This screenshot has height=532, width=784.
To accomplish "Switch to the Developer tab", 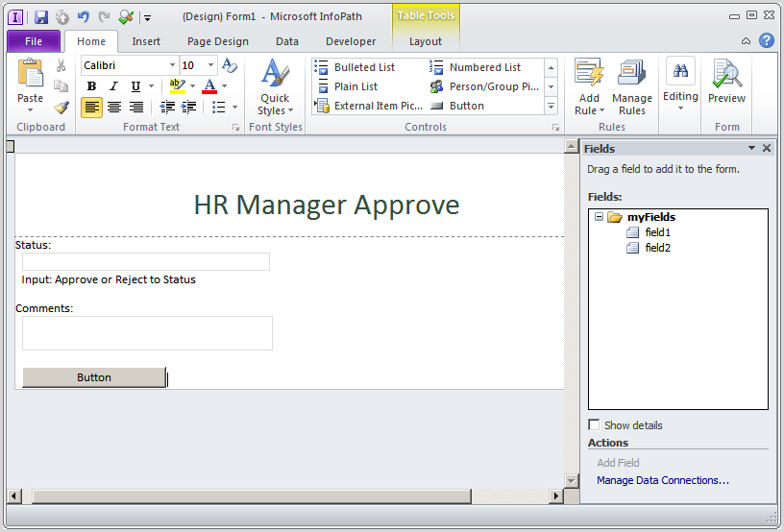I will pyautogui.click(x=351, y=41).
